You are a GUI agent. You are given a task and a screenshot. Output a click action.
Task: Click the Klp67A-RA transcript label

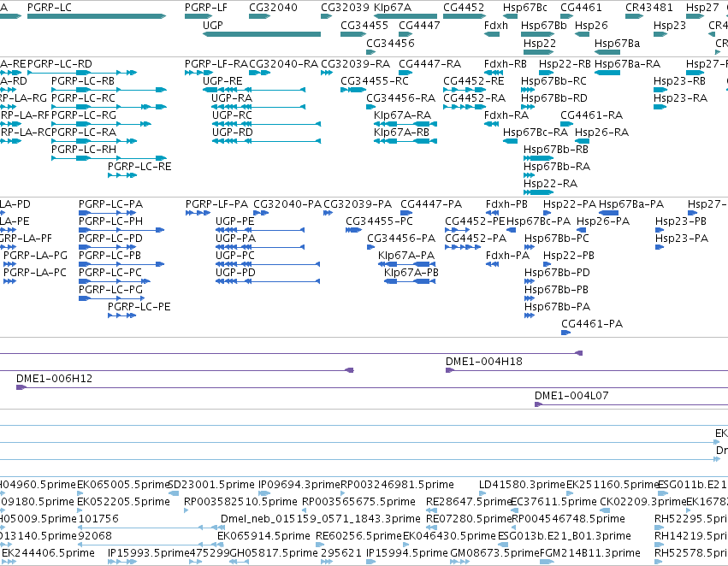point(403,115)
